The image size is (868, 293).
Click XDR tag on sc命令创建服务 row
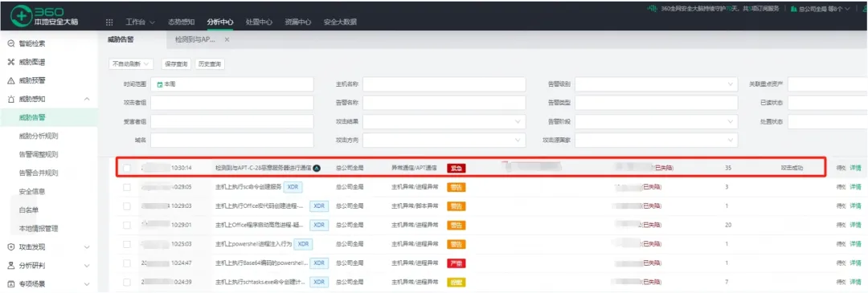click(293, 187)
